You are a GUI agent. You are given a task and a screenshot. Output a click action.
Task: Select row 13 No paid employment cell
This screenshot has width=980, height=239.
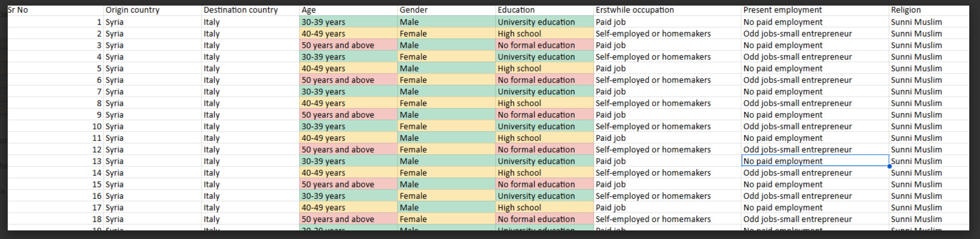pyautogui.click(x=815, y=161)
